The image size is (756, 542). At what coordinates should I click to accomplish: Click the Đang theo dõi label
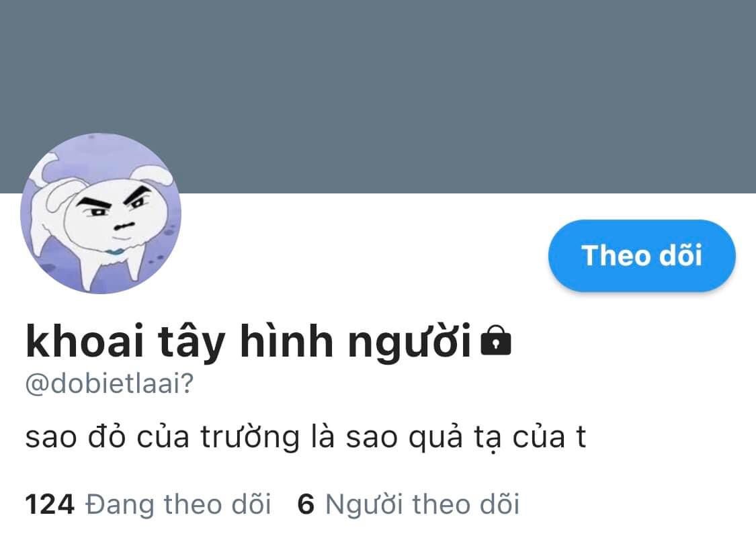(178, 504)
